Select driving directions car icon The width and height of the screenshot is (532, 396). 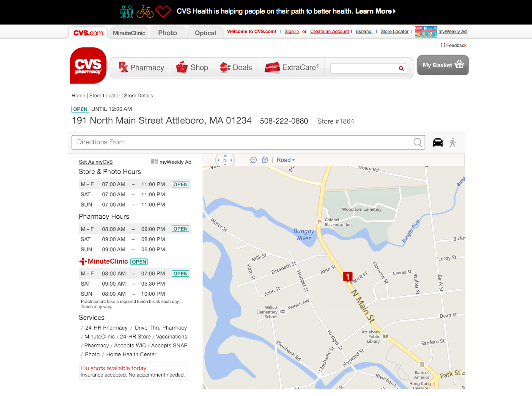(x=438, y=142)
